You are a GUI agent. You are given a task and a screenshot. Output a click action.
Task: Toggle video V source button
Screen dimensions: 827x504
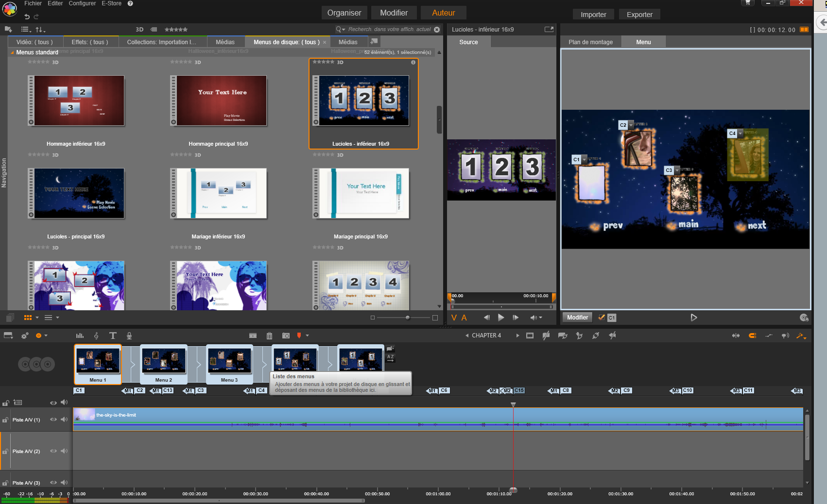454,318
